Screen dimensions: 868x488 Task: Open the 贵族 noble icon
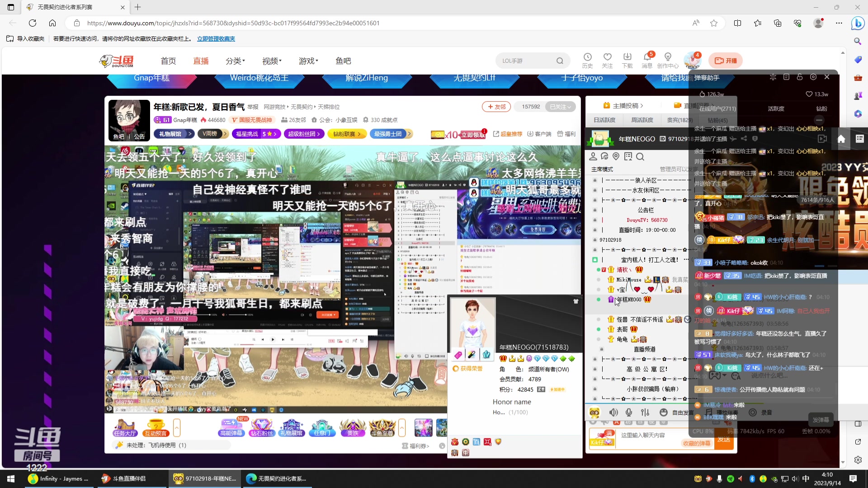tap(353, 427)
